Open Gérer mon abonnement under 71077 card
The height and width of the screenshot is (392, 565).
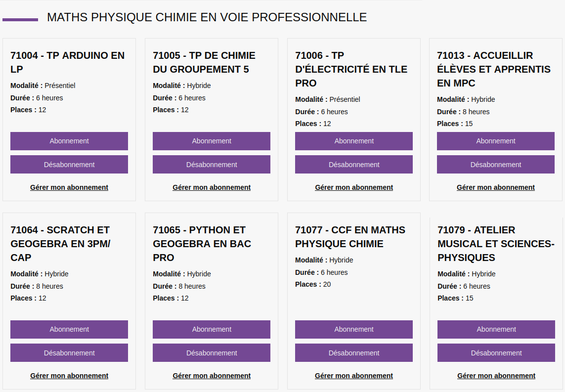tap(354, 376)
